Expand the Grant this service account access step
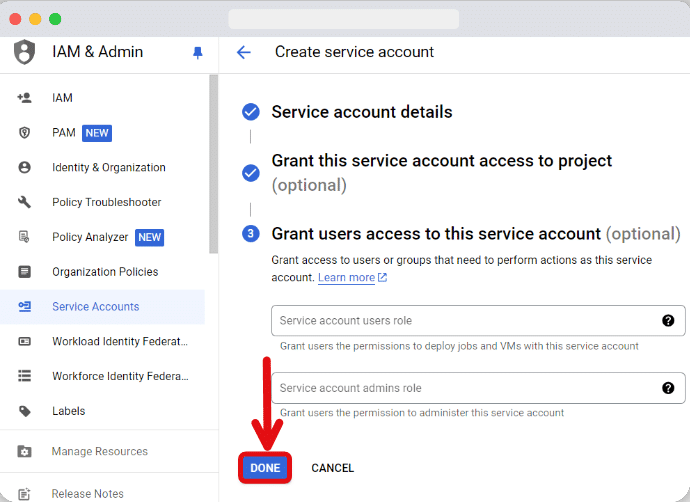The image size is (690, 502). pyautogui.click(x=441, y=173)
